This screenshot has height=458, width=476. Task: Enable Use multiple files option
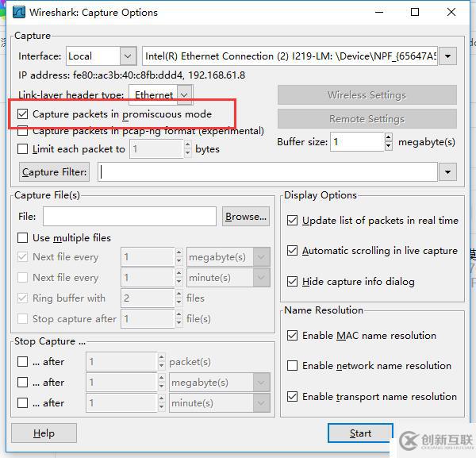[23, 238]
